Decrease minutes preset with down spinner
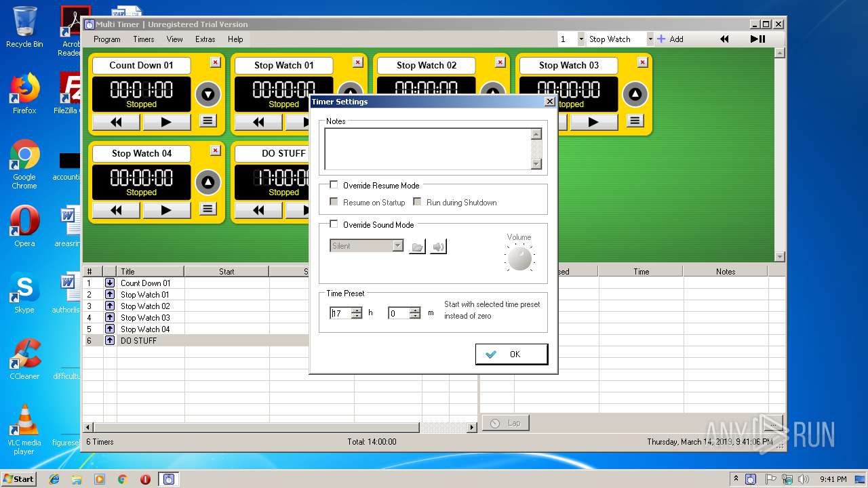This screenshot has width=868, height=488. 415,317
